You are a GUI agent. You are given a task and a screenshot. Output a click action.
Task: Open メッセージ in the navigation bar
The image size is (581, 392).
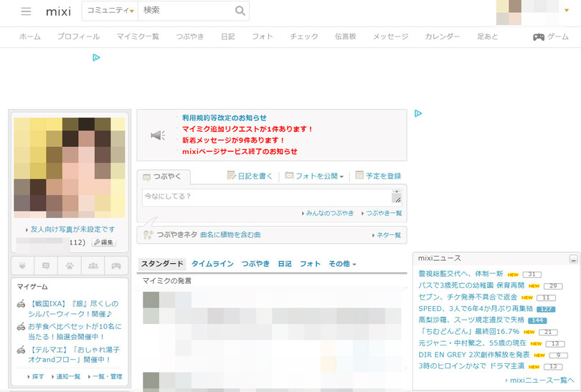click(x=390, y=37)
